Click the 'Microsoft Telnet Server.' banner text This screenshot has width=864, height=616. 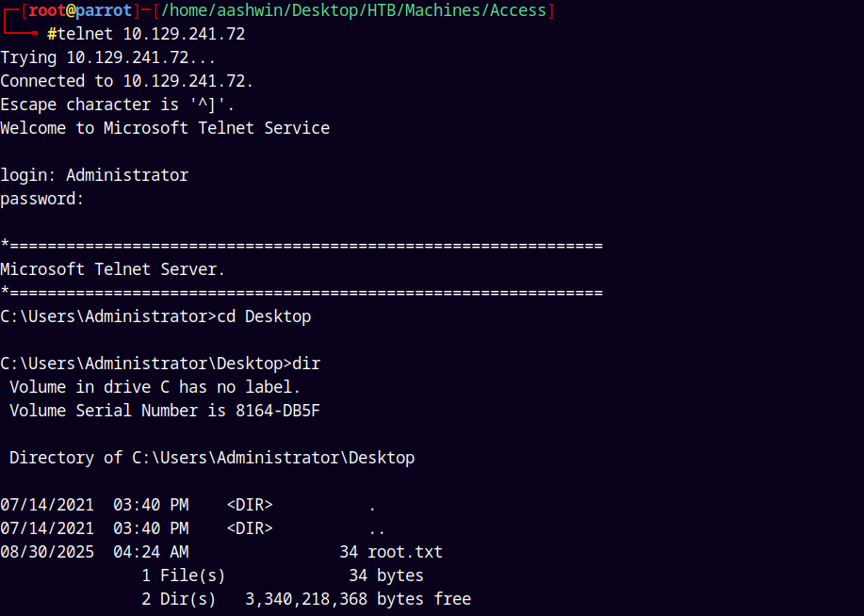coord(113,269)
